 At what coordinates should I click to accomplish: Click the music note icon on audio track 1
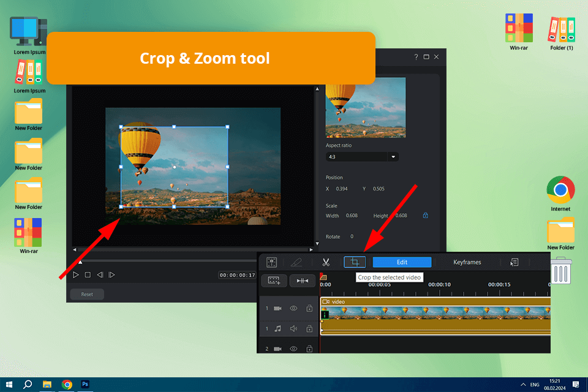(x=278, y=328)
